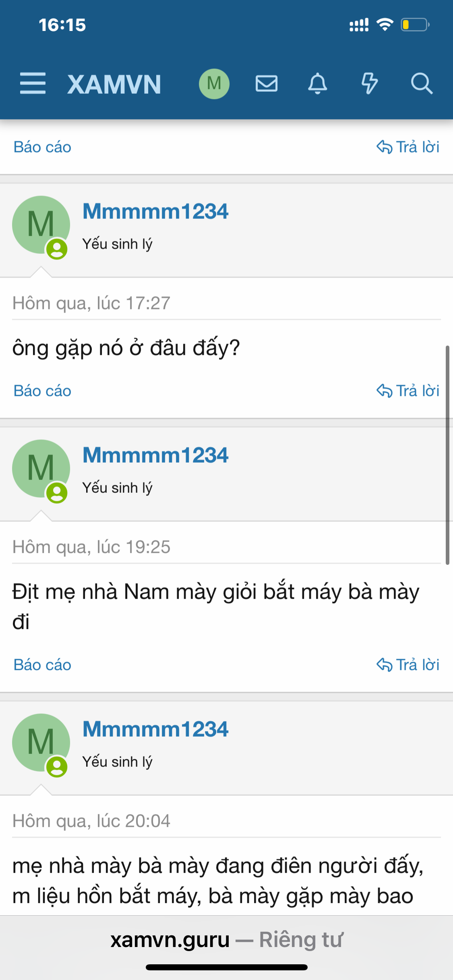The width and height of the screenshot is (453, 980).
Task: Tap Trả lời at top of page
Action: coord(408,147)
